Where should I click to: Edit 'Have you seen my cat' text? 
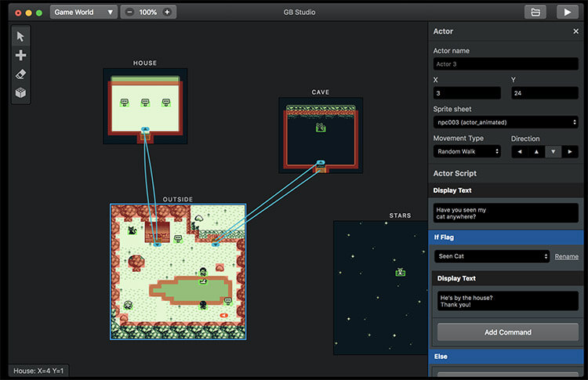[x=506, y=213]
